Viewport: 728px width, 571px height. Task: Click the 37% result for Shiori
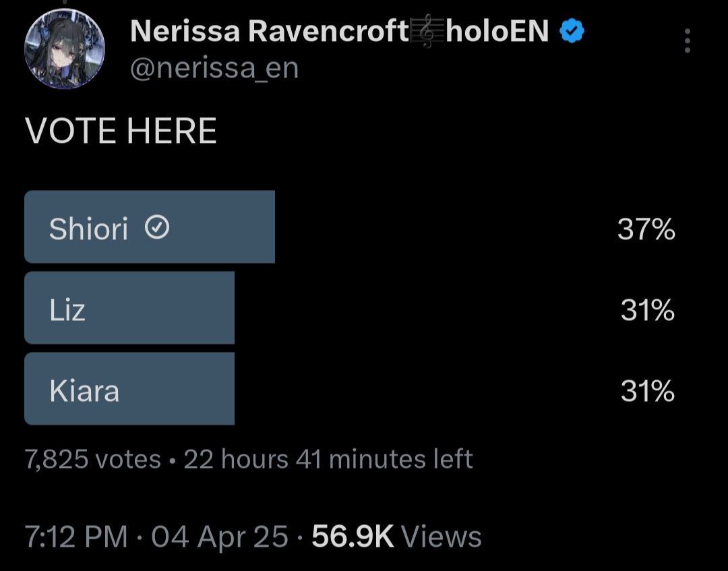646,230
